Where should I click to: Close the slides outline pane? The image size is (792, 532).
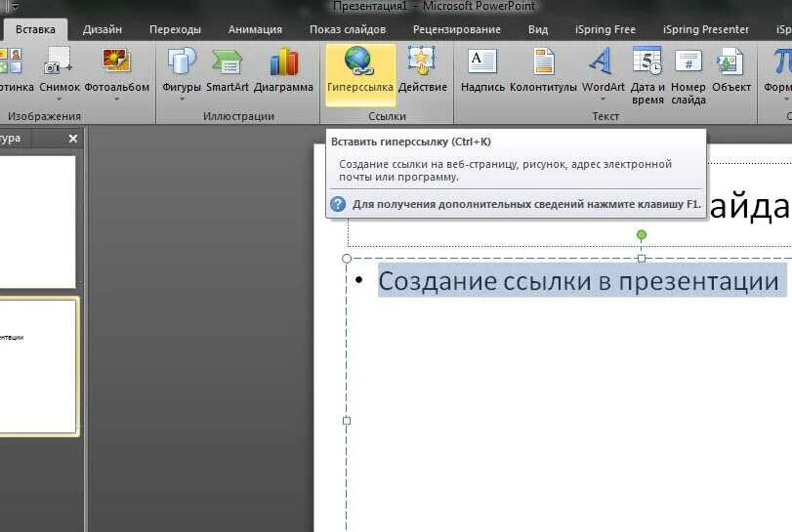(x=73, y=139)
